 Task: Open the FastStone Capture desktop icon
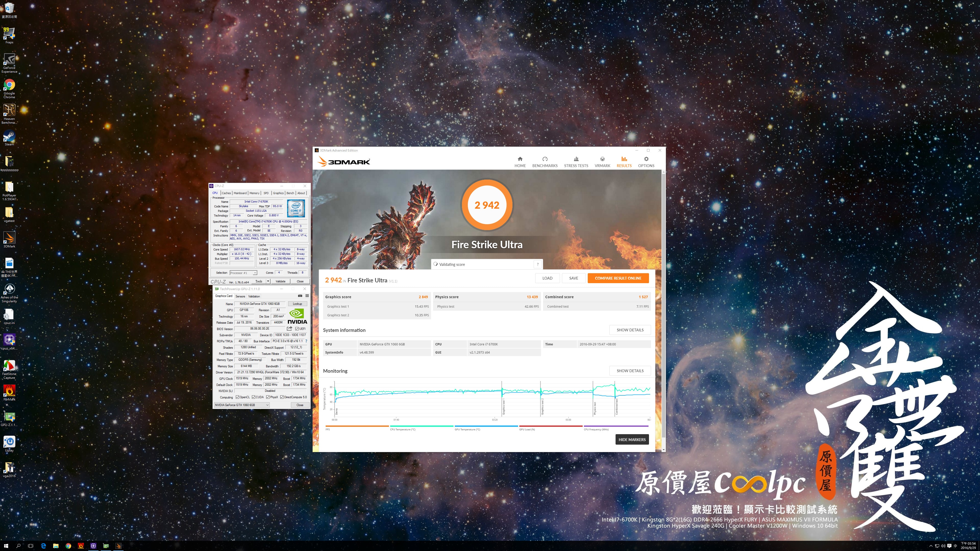click(9, 370)
